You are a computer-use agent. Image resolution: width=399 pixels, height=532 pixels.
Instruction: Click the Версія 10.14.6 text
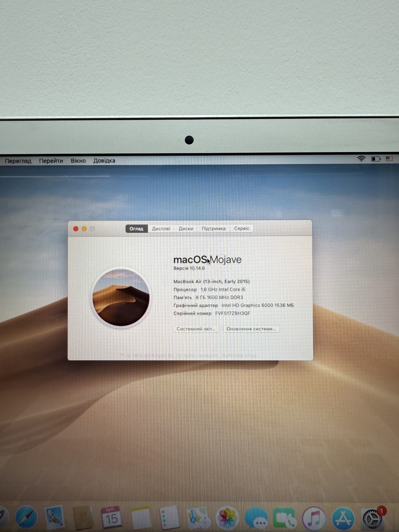189,268
